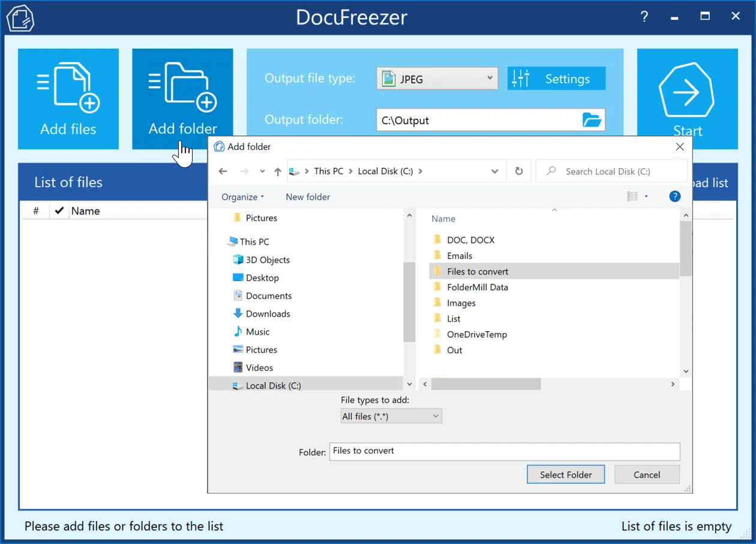
Task: Go up one folder level
Action: tap(277, 172)
